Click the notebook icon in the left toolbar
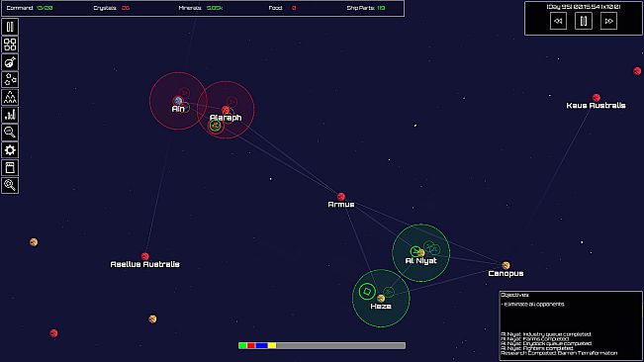The width and height of the screenshot is (644, 362). coord(10,167)
